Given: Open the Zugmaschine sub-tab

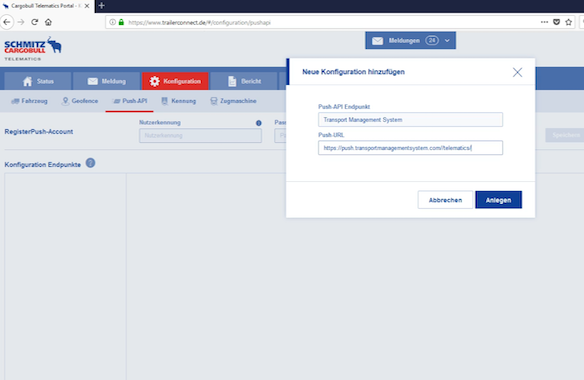Looking at the screenshot, I should pos(233,101).
